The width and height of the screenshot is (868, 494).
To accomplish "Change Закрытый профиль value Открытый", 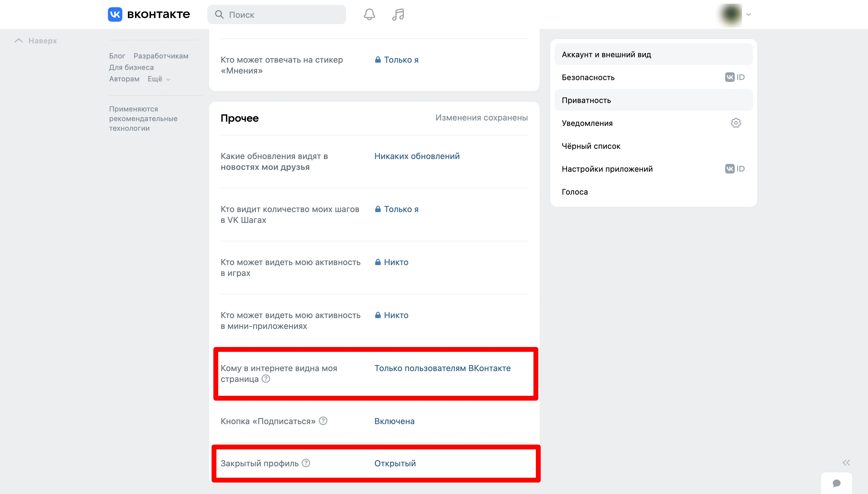I will 395,463.
